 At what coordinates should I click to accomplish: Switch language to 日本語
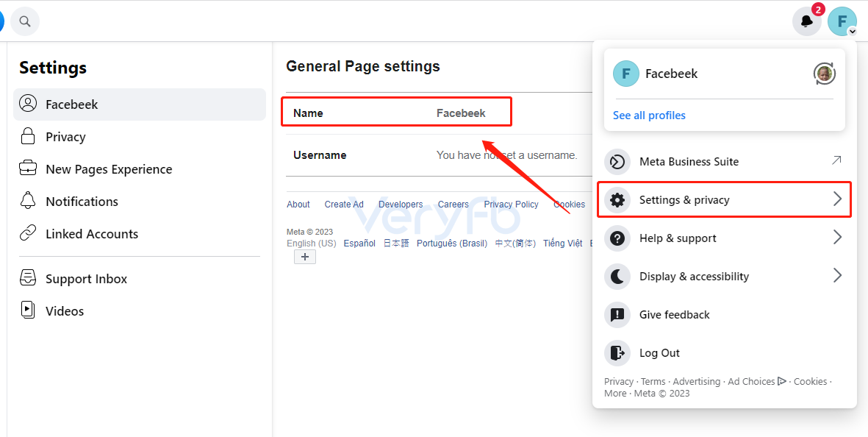(396, 244)
